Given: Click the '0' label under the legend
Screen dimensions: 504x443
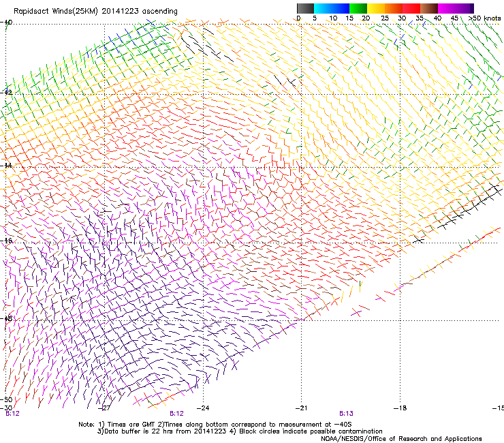Looking at the screenshot, I should 298,18.
